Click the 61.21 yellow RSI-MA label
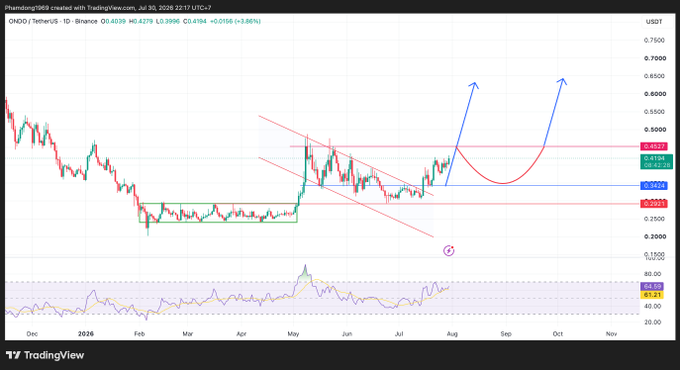The width and height of the screenshot is (680, 370). point(651,295)
